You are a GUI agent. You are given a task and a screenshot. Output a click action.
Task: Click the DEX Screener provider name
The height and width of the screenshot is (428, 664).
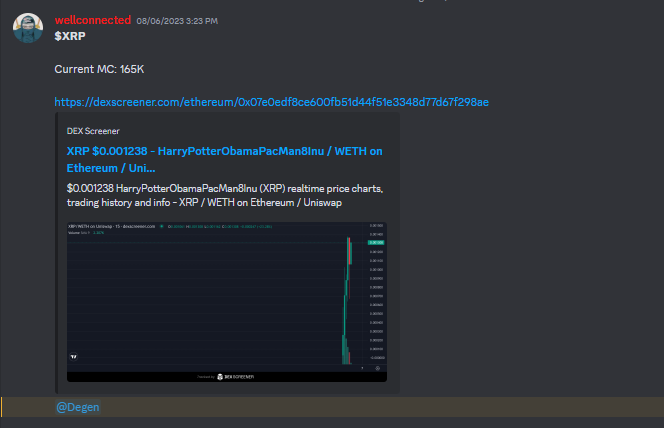click(93, 131)
